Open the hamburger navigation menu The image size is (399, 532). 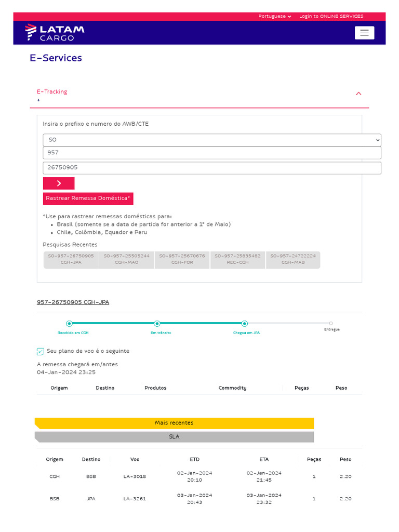point(364,33)
